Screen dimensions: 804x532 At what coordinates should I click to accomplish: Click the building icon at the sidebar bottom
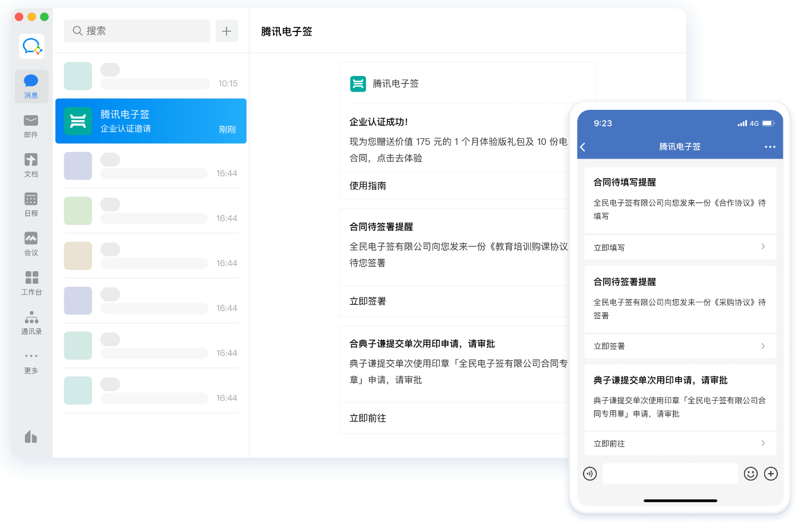click(31, 436)
